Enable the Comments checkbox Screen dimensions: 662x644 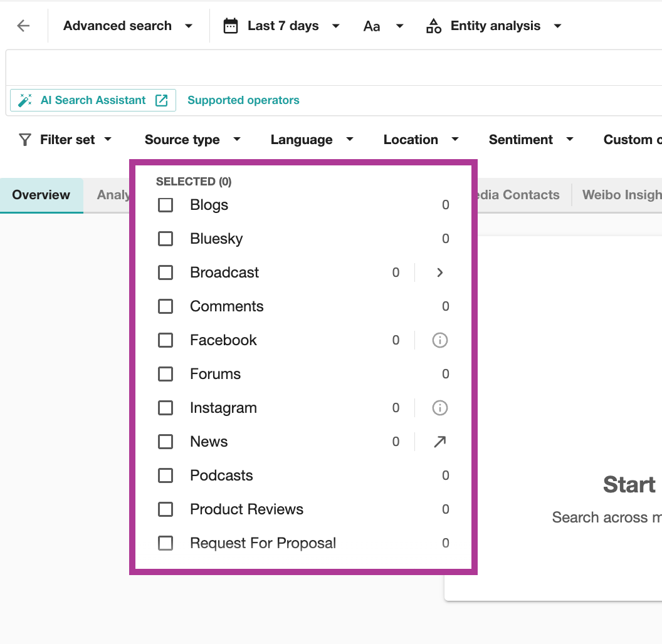165,306
